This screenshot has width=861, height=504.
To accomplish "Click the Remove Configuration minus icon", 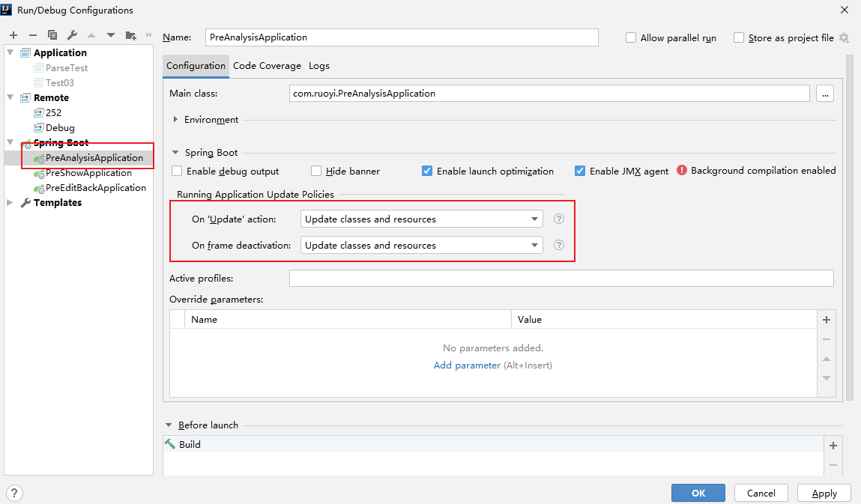I will click(32, 35).
